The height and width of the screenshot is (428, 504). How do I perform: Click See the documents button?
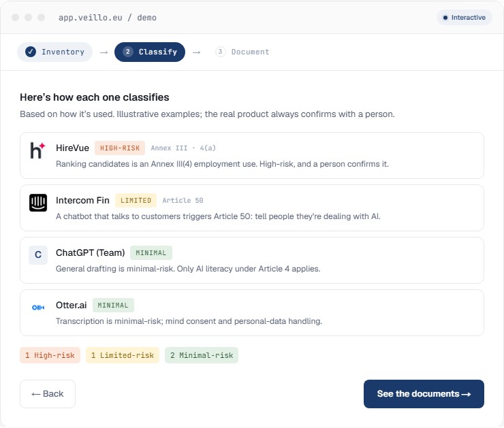pos(424,394)
